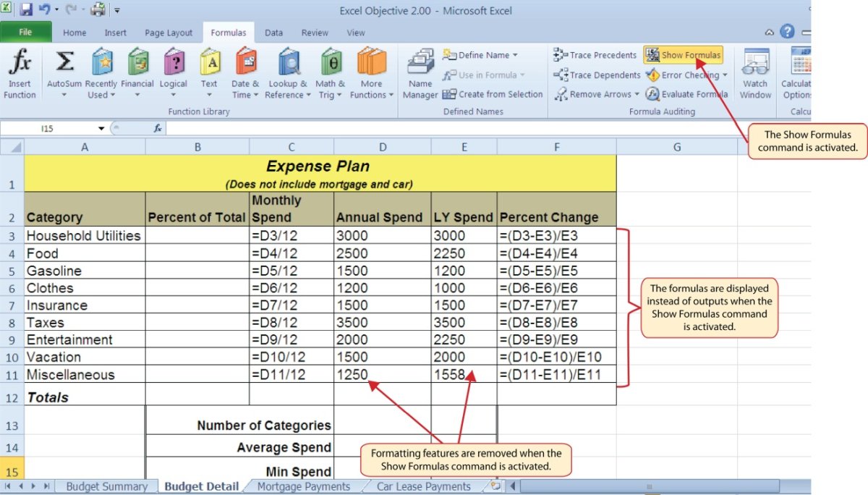Viewport: 868px width, 495px height.
Task: Minimize the ribbon with the caret icon
Action: (x=770, y=32)
